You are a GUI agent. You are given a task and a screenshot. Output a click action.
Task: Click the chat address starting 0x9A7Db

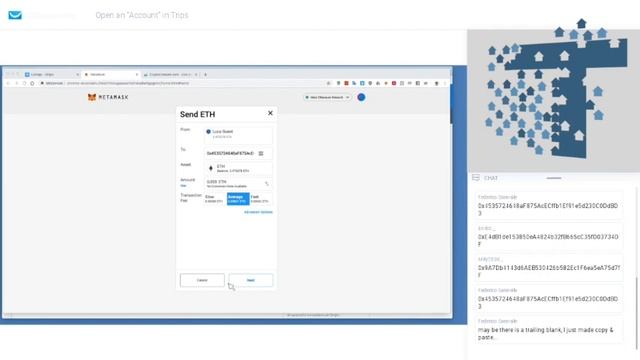tap(548, 268)
